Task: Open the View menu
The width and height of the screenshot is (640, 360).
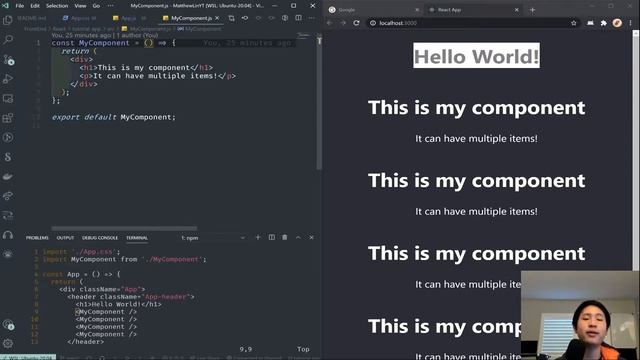Action: click(x=80, y=6)
